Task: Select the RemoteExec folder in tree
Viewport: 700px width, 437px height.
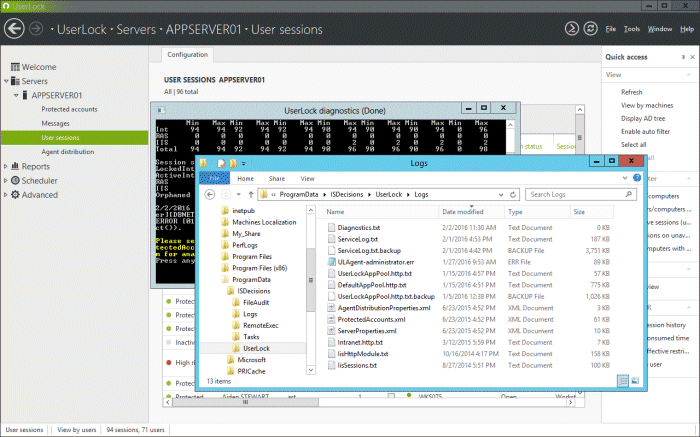Action: [x=260, y=325]
